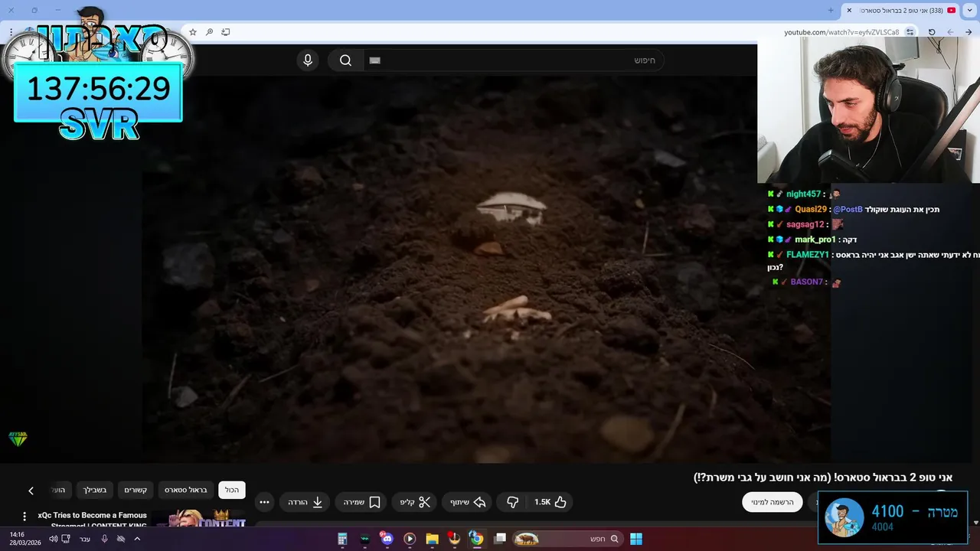
Task: Click the עבר language indicator
Action: click(x=85, y=539)
